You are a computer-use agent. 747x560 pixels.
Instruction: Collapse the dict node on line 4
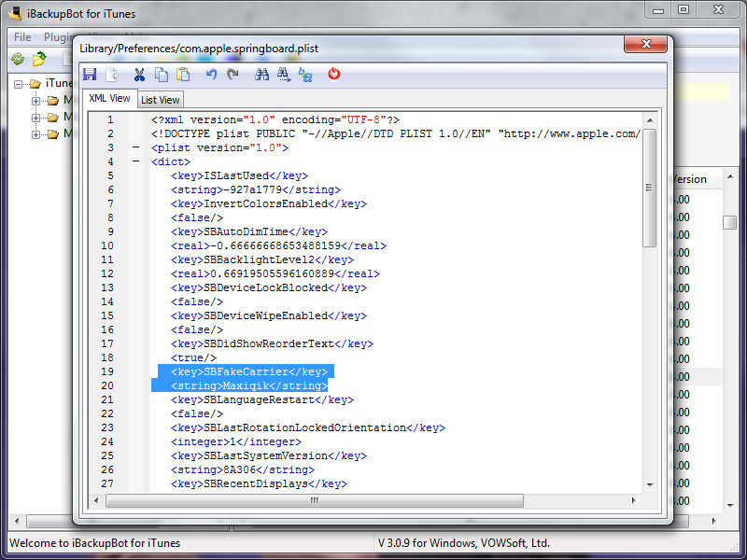click(136, 162)
